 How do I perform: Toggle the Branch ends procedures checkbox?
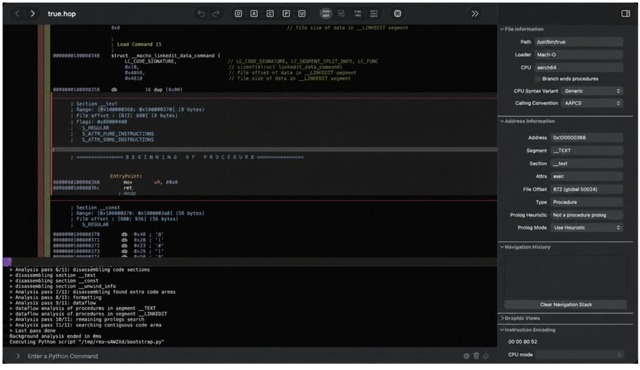pos(538,79)
